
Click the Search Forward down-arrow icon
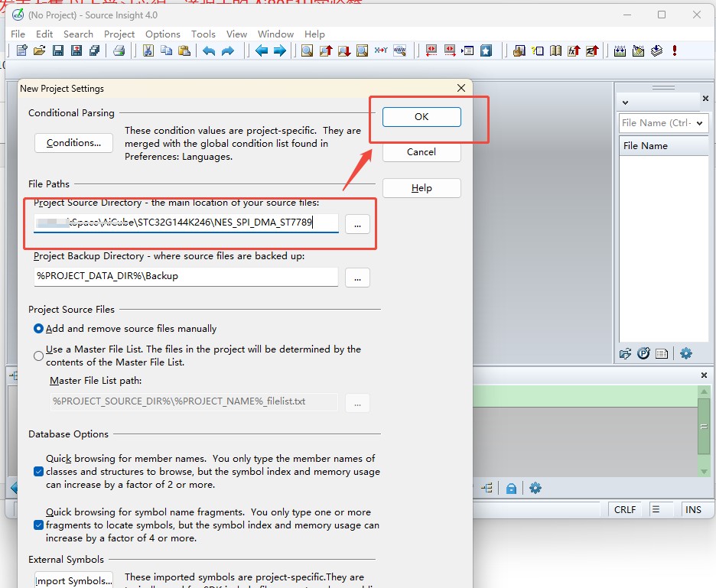pos(343,50)
